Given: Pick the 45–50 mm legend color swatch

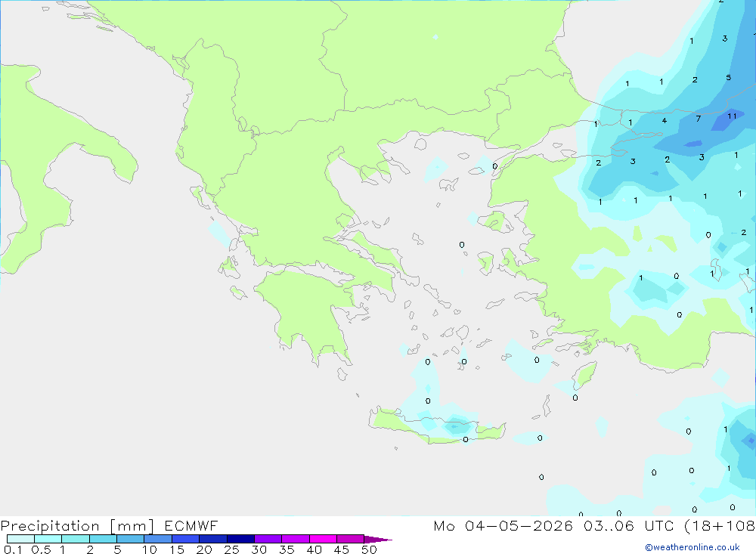Looking at the screenshot, I should (x=351, y=539).
